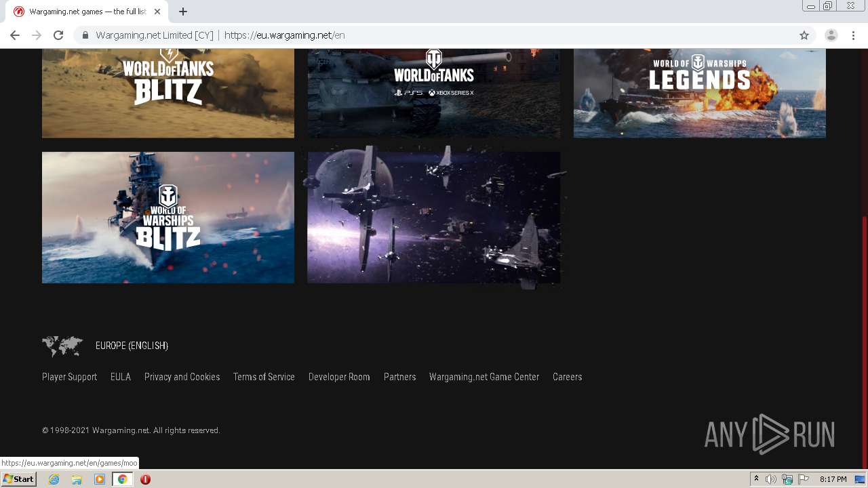Click the page's vertical scrollbar thumb
868x488 pixels.
(863, 341)
